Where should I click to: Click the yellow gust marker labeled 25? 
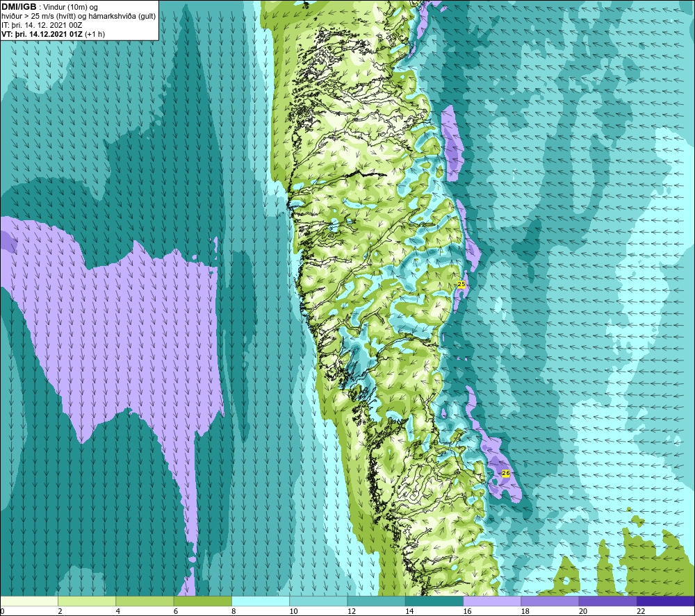pyautogui.click(x=461, y=284)
